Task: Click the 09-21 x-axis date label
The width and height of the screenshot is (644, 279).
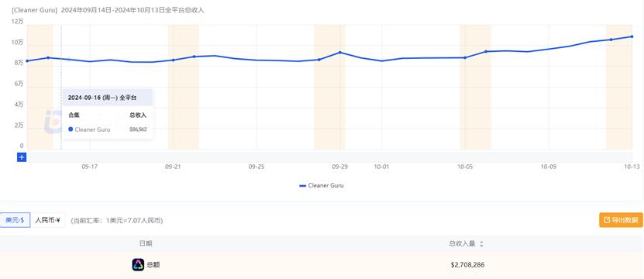Action: [173, 167]
